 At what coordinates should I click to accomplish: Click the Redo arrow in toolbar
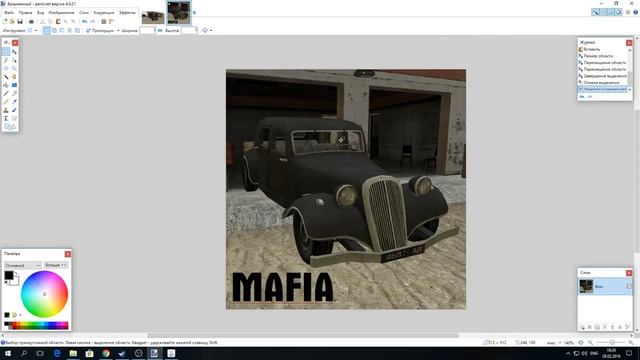[x=92, y=22]
